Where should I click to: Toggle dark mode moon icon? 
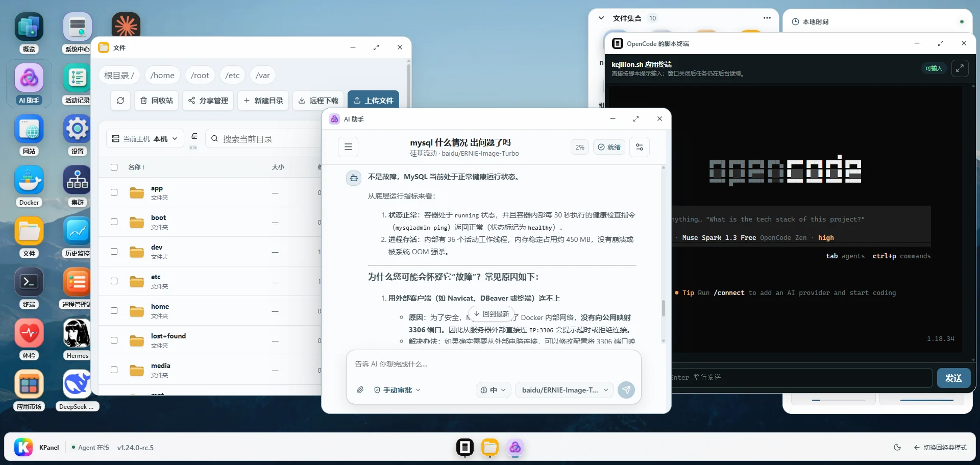[897, 447]
